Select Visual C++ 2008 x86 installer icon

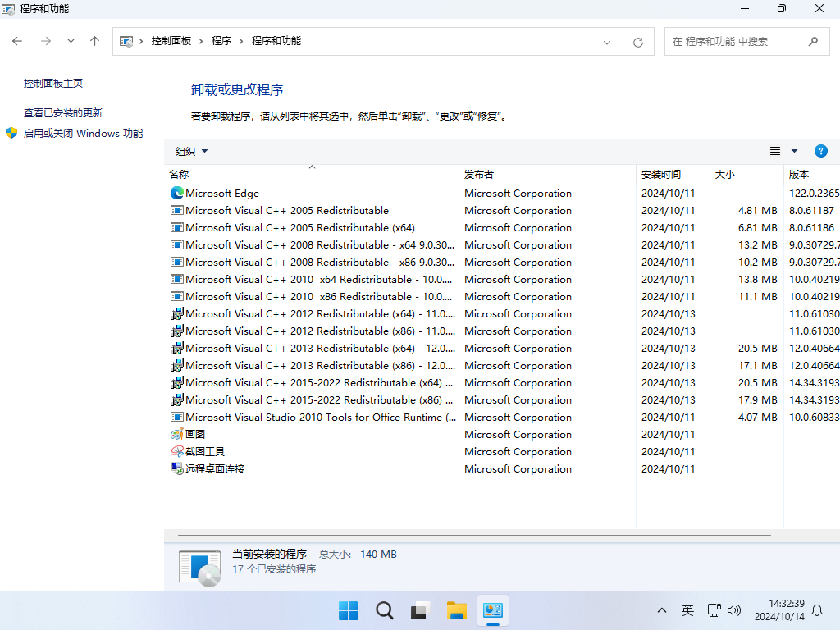[177, 262]
